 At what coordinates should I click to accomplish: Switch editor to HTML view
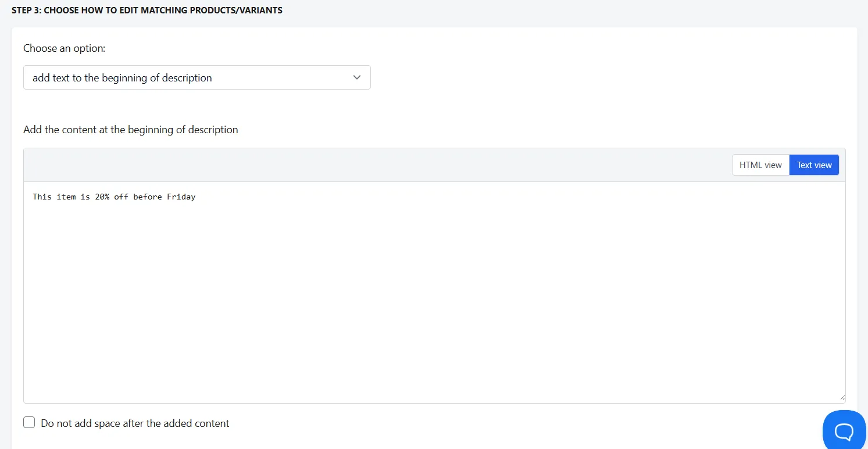click(760, 165)
